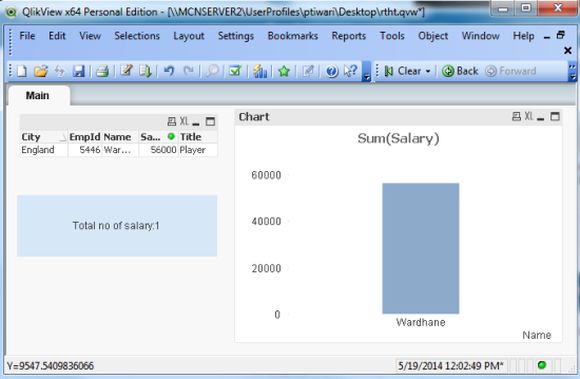Print using the printer toolbar icon

(102, 71)
